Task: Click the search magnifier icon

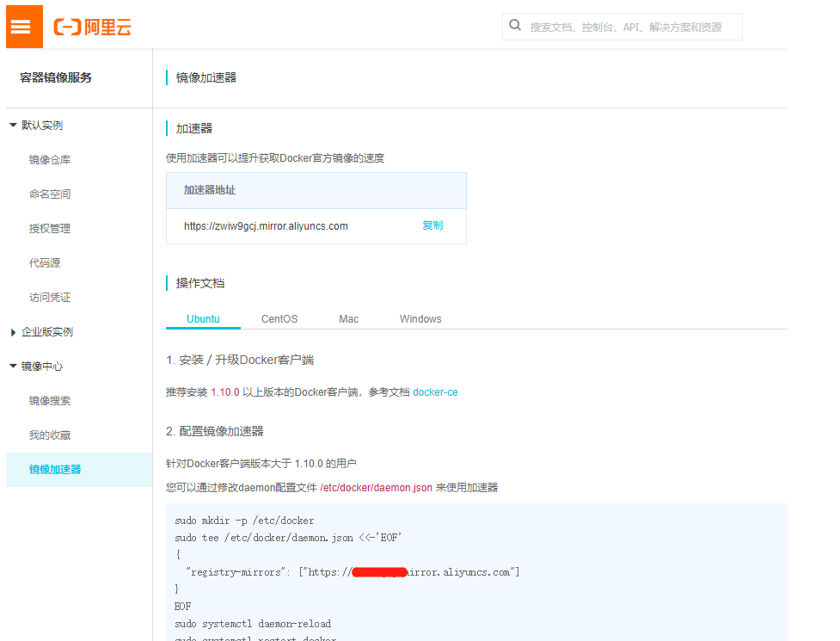Action: (x=515, y=25)
